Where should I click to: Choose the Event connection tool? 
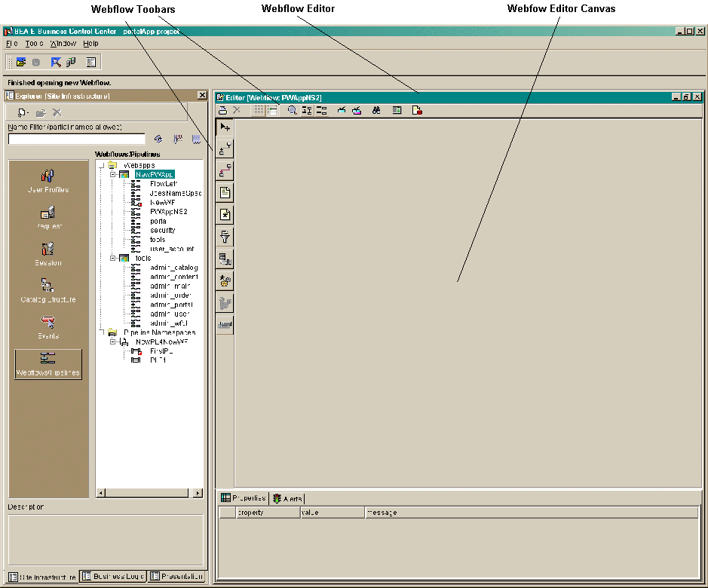pyautogui.click(x=225, y=149)
